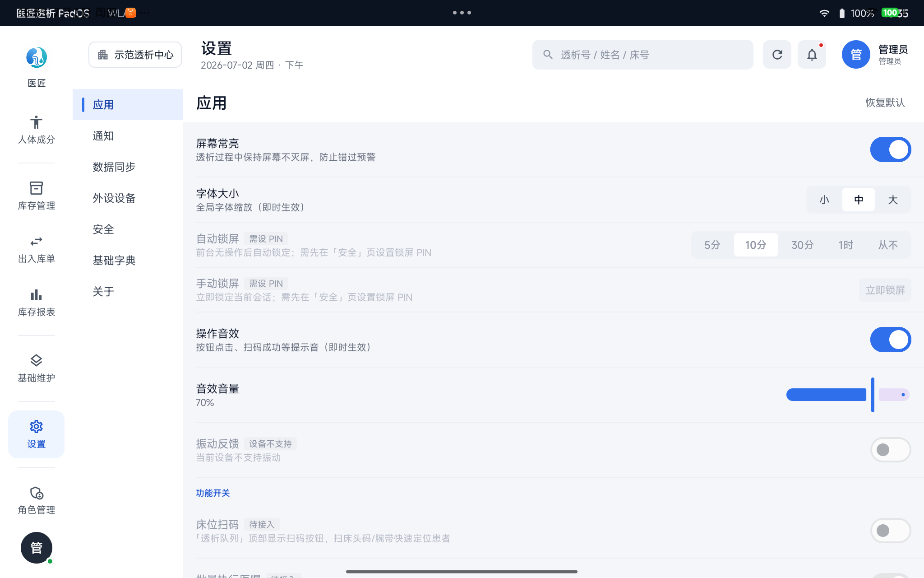Screen dimensions: 924x578
Task: Open 基础维护 in the sidebar
Action: pyautogui.click(x=37, y=368)
